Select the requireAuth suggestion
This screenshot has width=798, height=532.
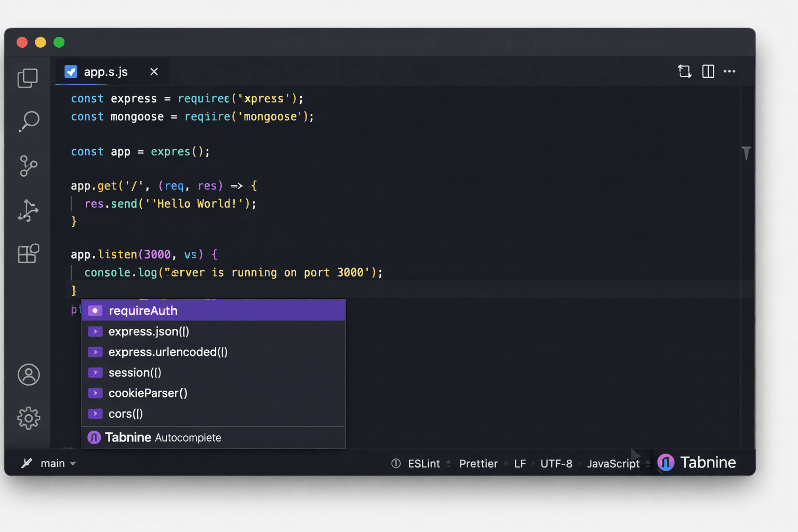pos(214,310)
